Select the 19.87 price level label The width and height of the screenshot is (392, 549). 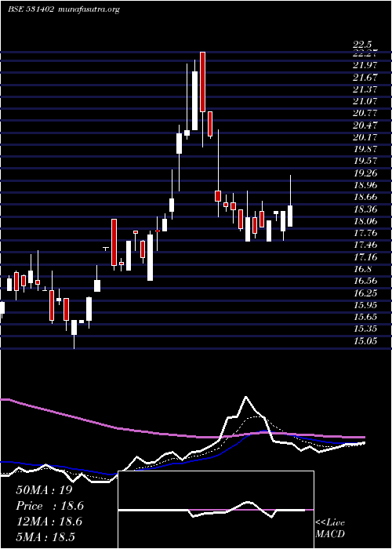[x=365, y=149]
